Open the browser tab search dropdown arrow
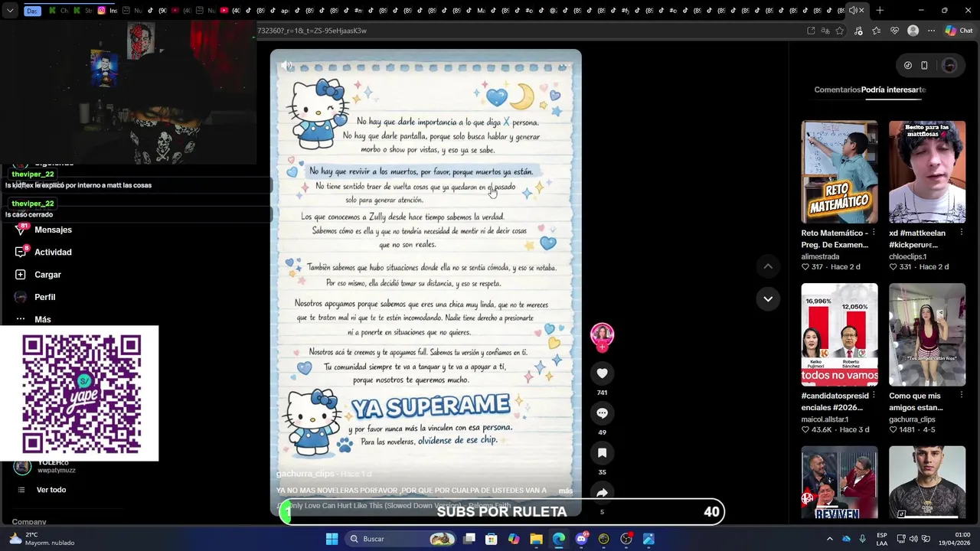 [x=10, y=11]
